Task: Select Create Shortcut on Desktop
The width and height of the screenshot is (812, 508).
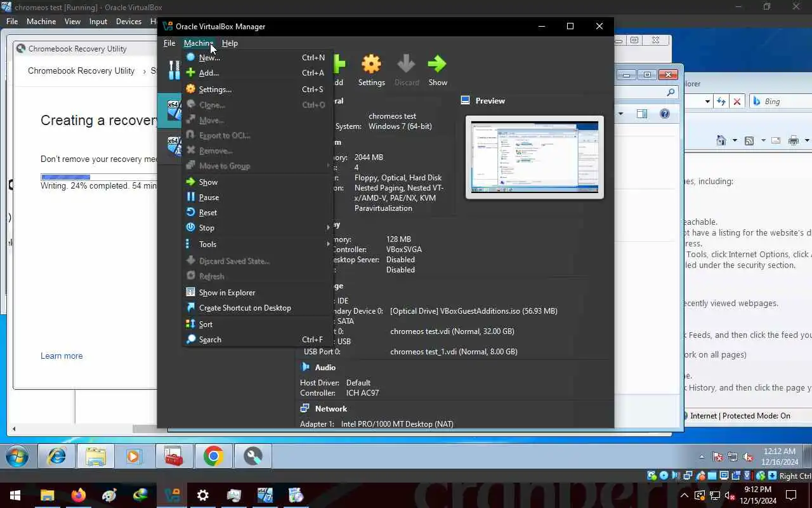Action: [x=257, y=307]
